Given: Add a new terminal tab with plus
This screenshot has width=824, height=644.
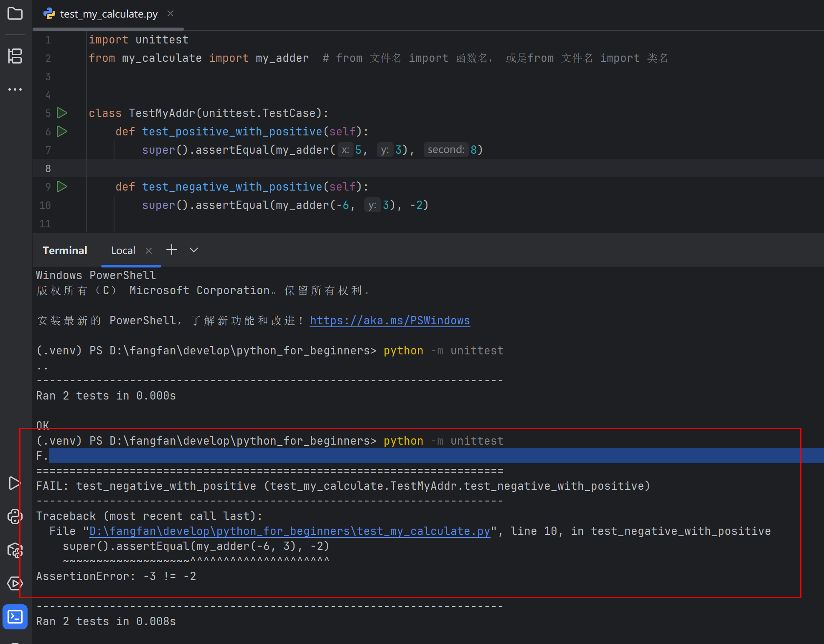Looking at the screenshot, I should tap(172, 250).
